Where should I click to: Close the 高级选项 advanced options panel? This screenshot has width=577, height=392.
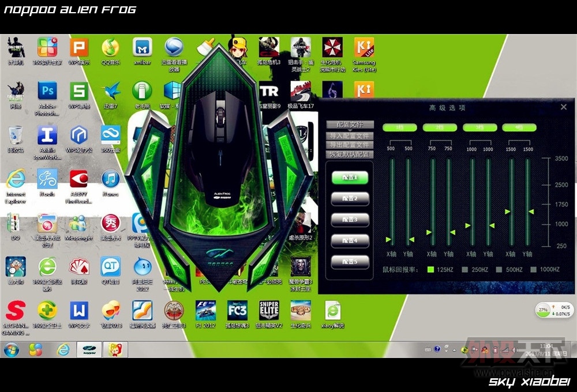pyautogui.click(x=564, y=107)
